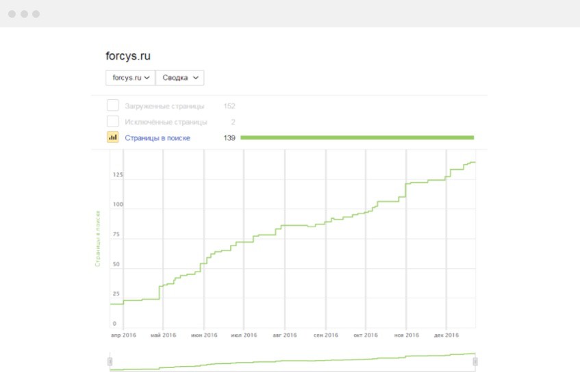Click the Исключённые страницы label

pos(166,122)
